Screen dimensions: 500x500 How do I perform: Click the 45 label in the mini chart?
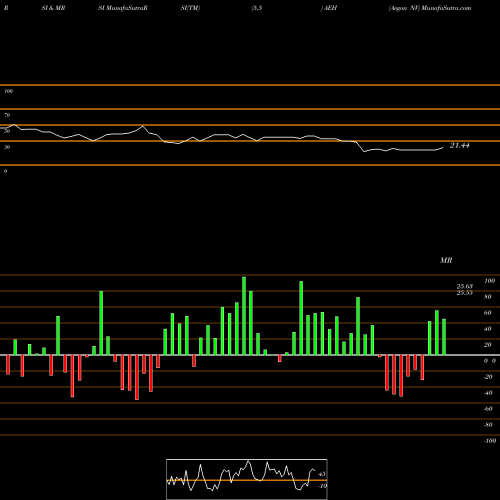[x=322, y=474]
